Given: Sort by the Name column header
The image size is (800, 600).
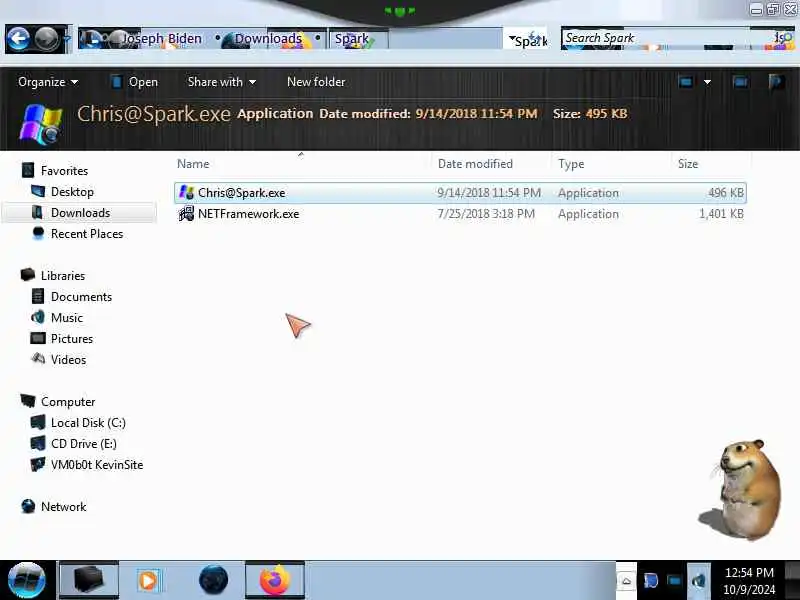Looking at the screenshot, I should tap(193, 164).
